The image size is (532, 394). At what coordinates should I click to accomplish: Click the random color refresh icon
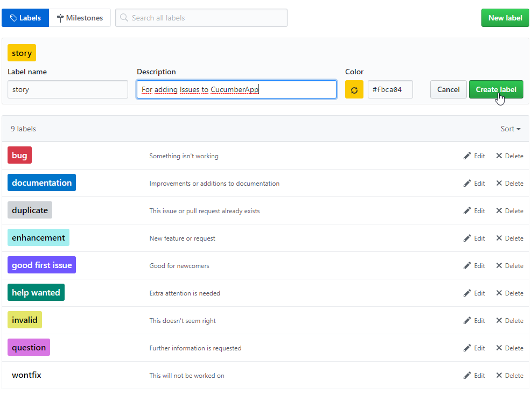pyautogui.click(x=354, y=90)
